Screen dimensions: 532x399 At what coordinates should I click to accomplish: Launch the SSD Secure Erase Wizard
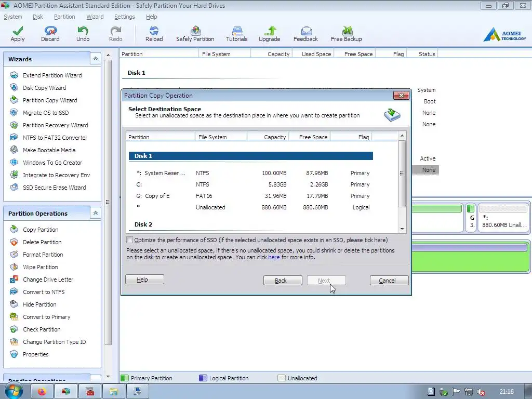point(54,188)
